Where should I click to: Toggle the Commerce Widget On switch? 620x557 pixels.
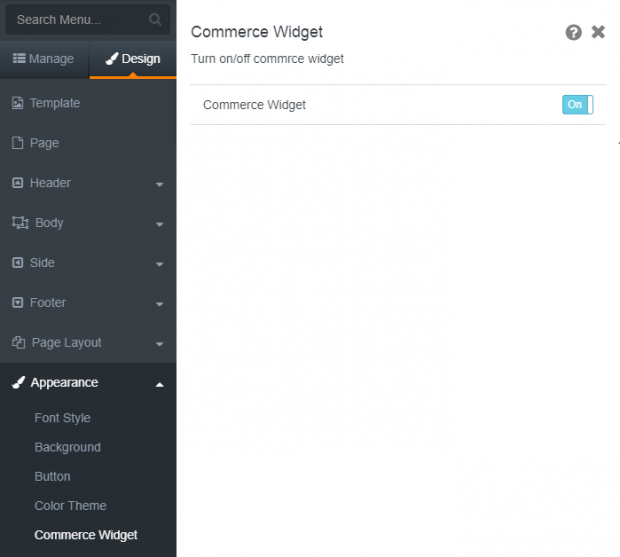pos(577,104)
